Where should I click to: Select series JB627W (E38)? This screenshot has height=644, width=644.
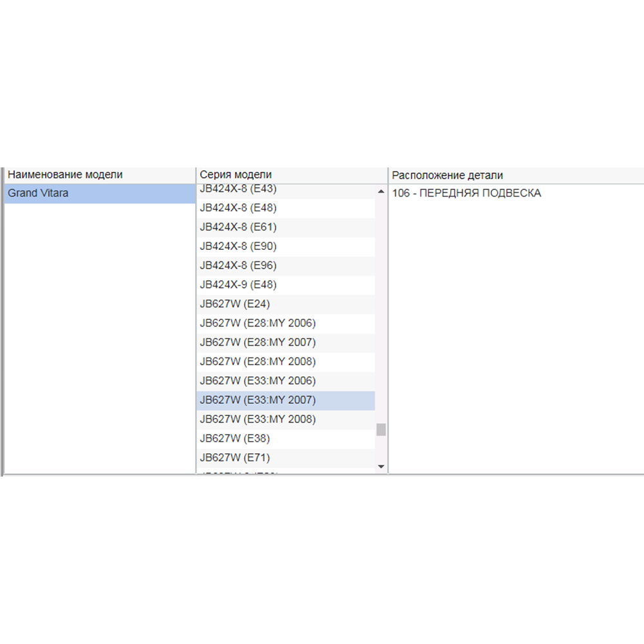(x=234, y=439)
